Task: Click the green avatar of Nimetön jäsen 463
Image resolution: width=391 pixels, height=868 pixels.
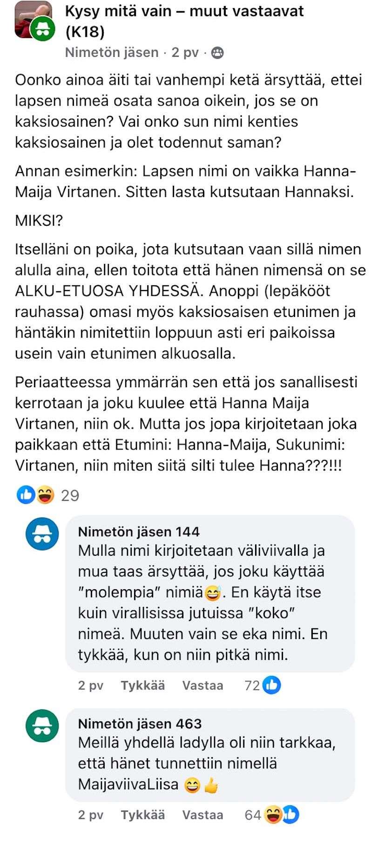Action: tap(42, 726)
